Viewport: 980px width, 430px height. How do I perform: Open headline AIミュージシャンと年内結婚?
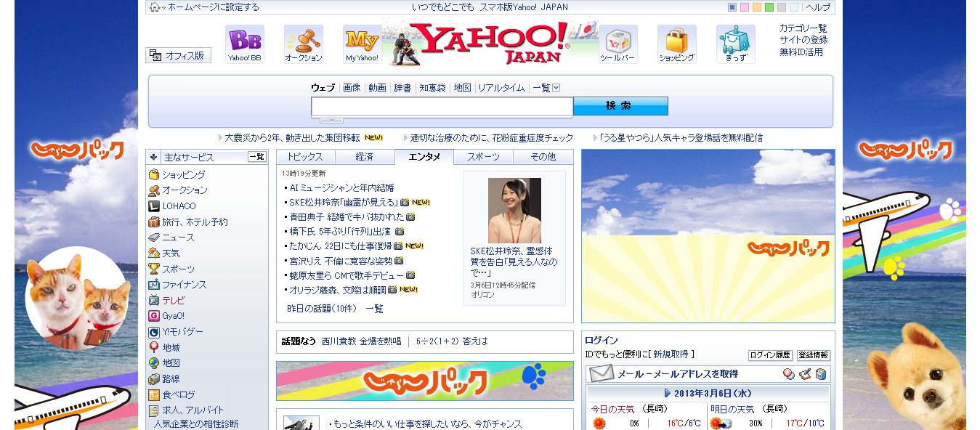(x=341, y=187)
